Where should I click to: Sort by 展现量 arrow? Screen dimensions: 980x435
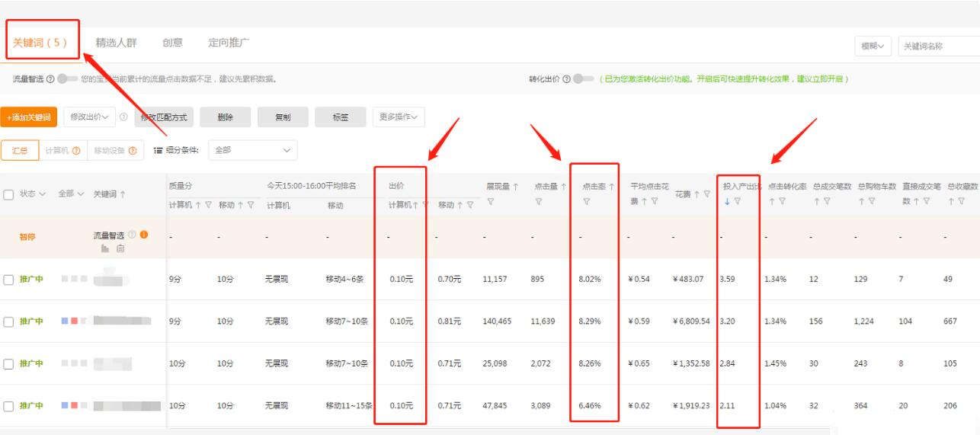[515, 186]
